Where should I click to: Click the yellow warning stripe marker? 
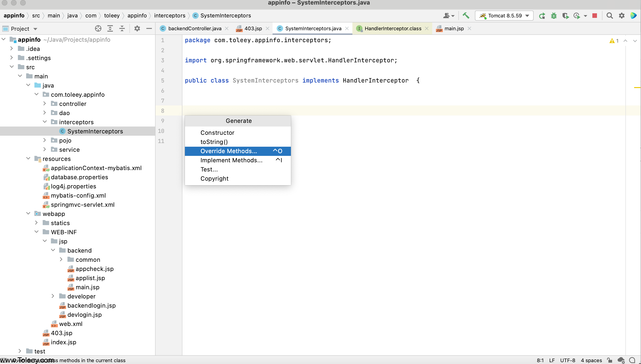[x=637, y=88]
